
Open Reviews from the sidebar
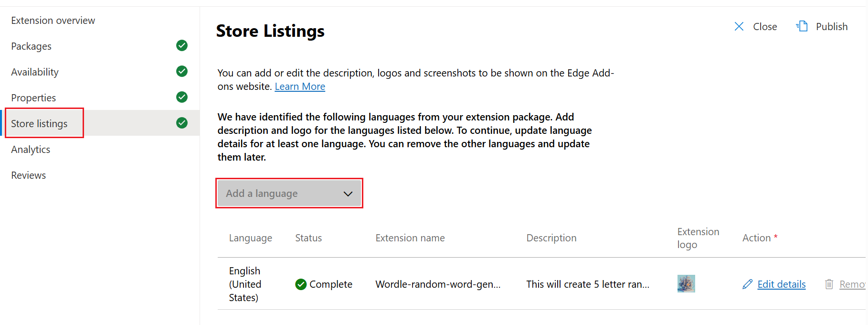(29, 175)
